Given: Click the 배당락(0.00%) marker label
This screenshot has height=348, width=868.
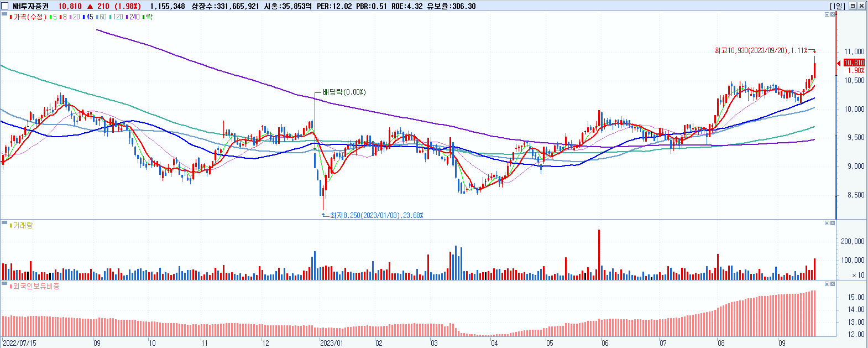Looking at the screenshot, I should click(x=344, y=92).
